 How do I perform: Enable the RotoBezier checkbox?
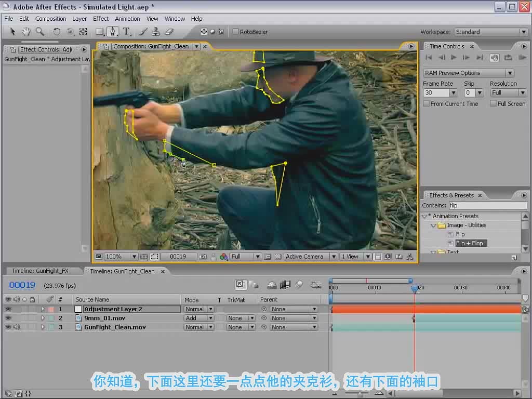pos(235,32)
